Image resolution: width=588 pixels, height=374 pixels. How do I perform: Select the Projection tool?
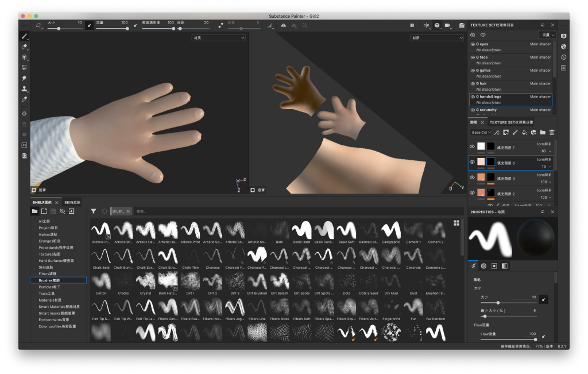pos(24,57)
